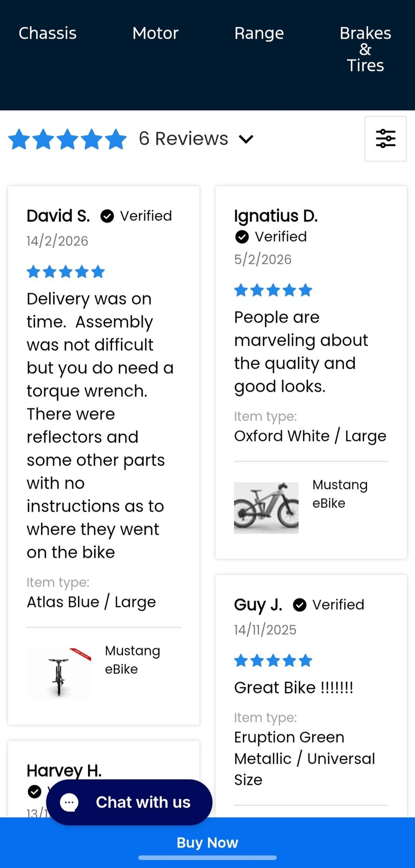Switch to the Chassis tab
Image resolution: width=415 pixels, height=868 pixels.
pos(48,33)
